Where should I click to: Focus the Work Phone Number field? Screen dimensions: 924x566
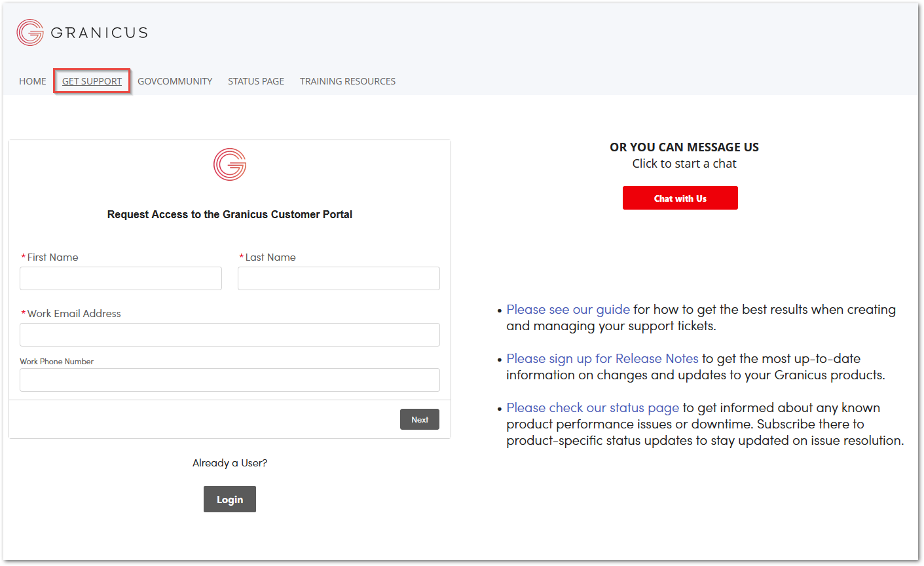(229, 380)
